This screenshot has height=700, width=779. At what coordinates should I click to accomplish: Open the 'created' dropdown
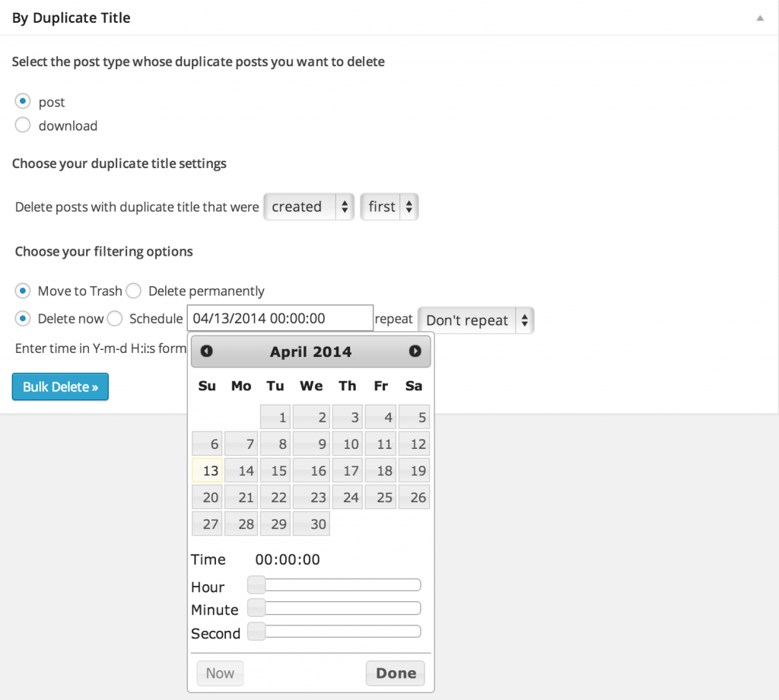(x=308, y=206)
